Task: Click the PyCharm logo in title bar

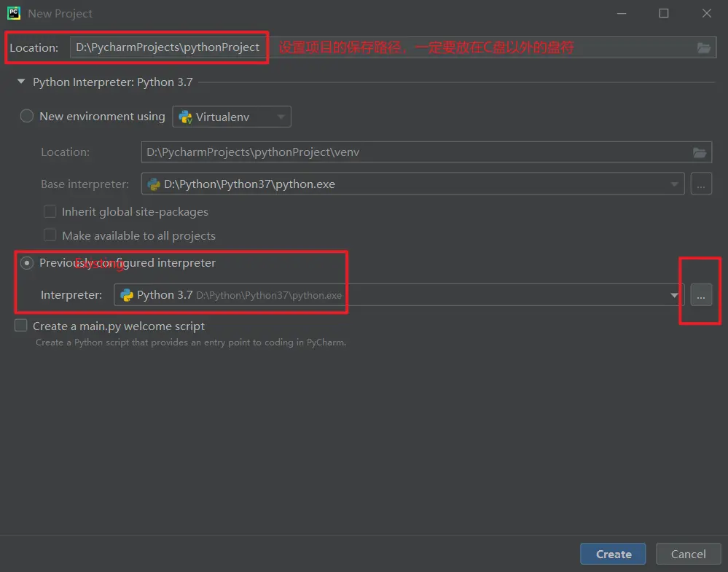Action: click(14, 13)
